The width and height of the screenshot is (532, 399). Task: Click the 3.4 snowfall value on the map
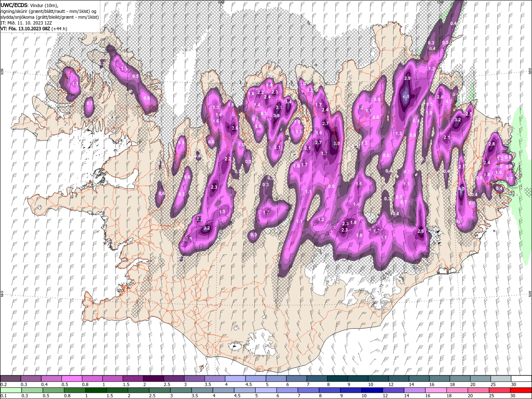(x=288, y=101)
